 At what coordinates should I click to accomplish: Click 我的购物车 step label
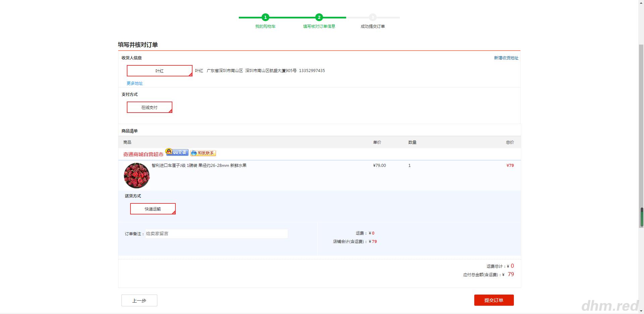[x=265, y=26]
